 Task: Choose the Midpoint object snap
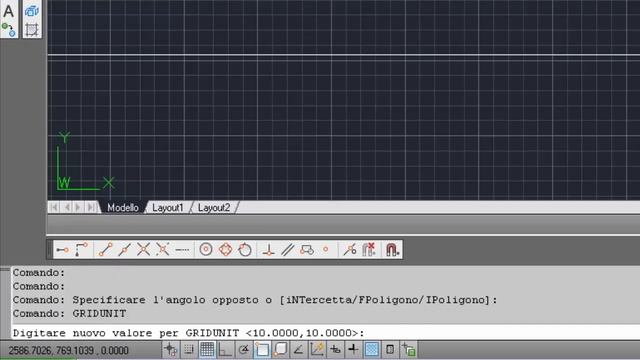point(124,249)
